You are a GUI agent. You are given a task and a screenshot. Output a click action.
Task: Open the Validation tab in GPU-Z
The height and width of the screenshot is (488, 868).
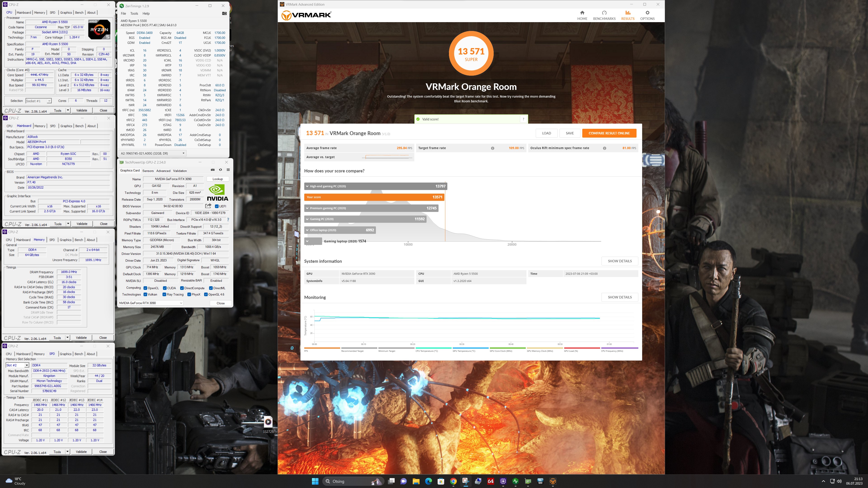click(180, 171)
